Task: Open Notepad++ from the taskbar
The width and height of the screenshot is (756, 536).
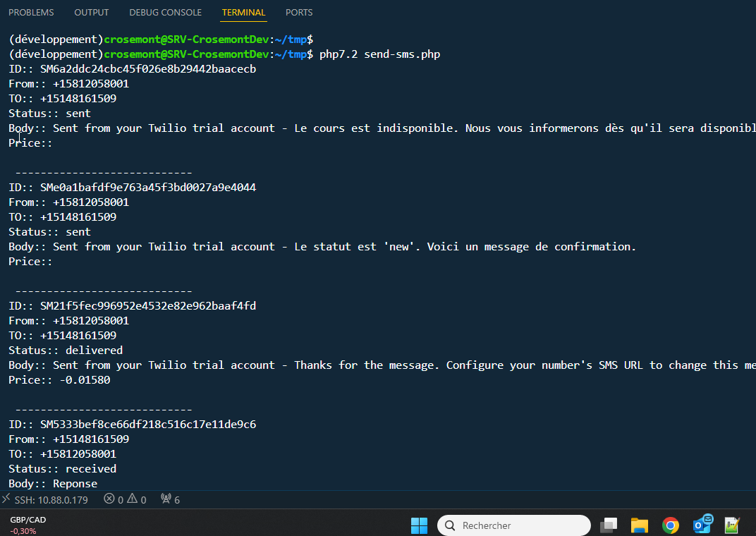Action: click(732, 525)
